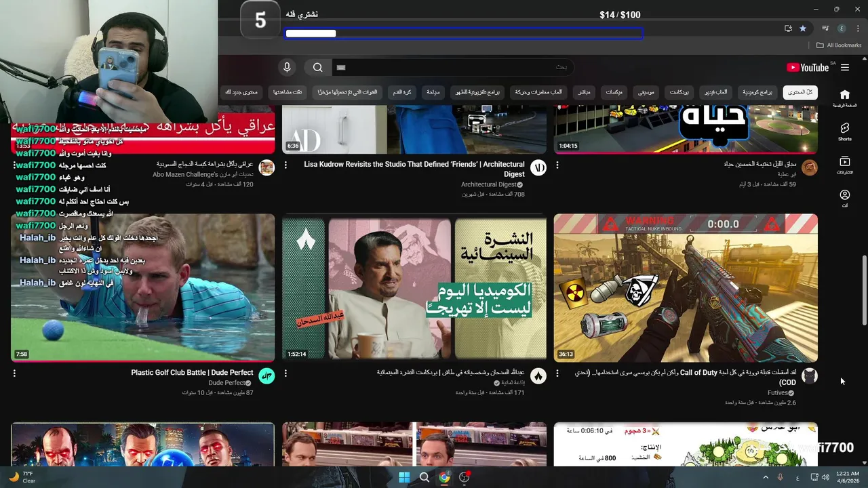Select the برامج كوميدية filter chip
Viewport: 868px width, 488px height.
(x=757, y=92)
